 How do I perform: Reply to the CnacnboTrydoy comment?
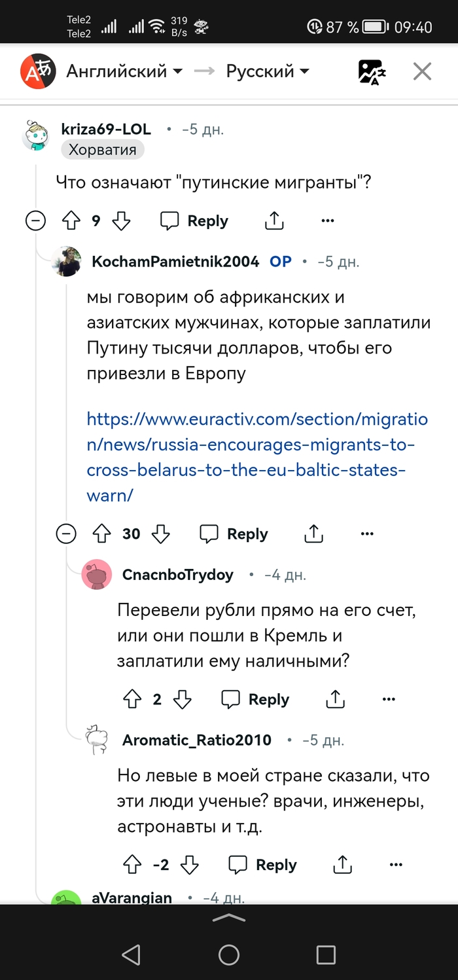pyautogui.click(x=255, y=699)
